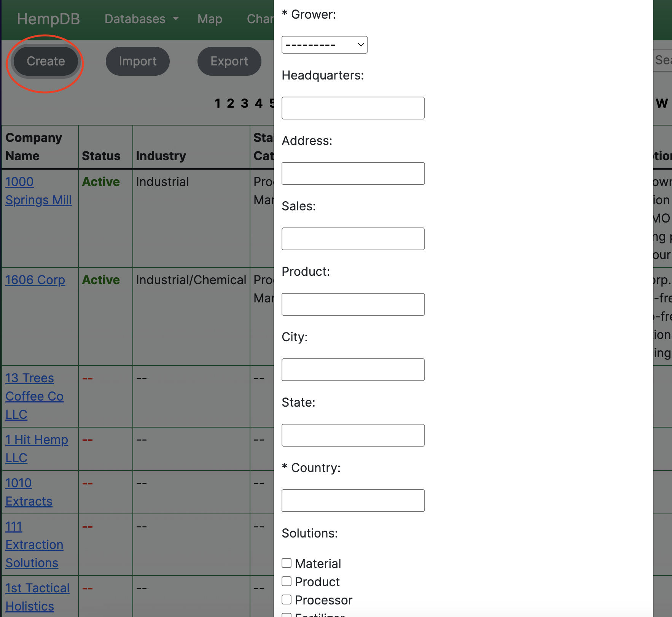Open the Databases dropdown menu
Screen dimensions: 672x617
point(142,19)
